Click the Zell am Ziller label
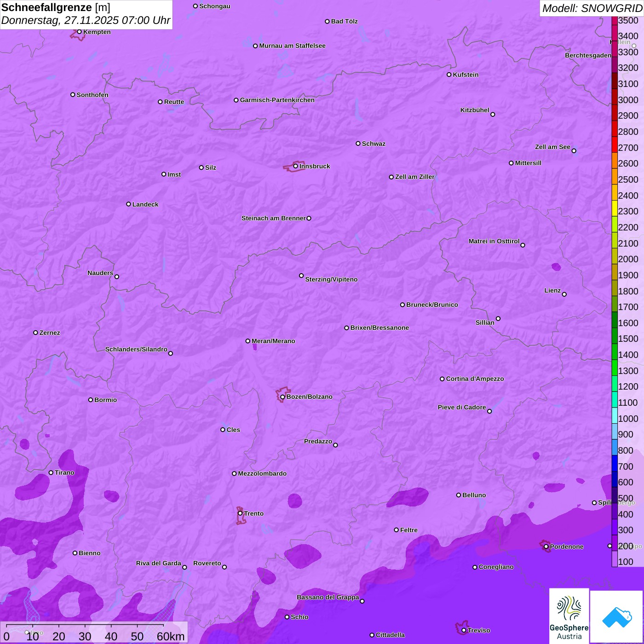The height and width of the screenshot is (644, 644). click(414, 177)
